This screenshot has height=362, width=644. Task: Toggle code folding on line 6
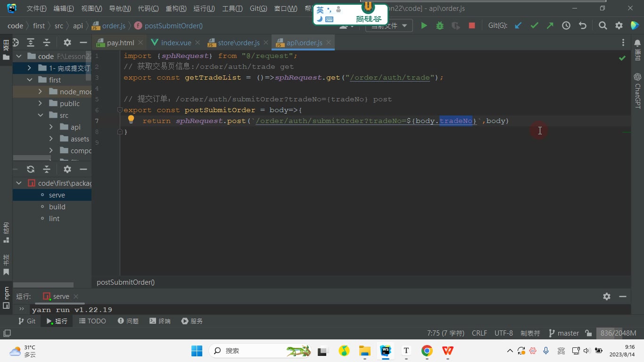pos(120,110)
